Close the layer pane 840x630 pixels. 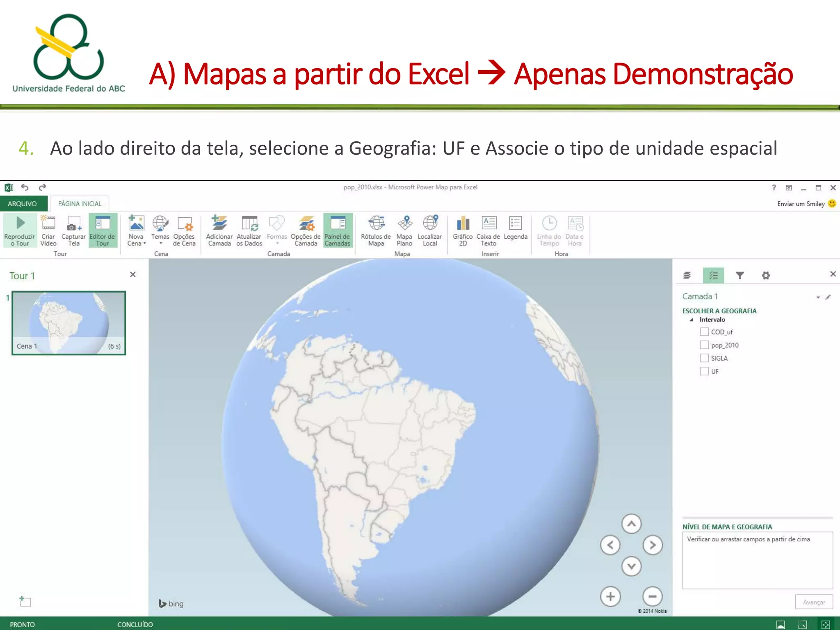coord(833,274)
